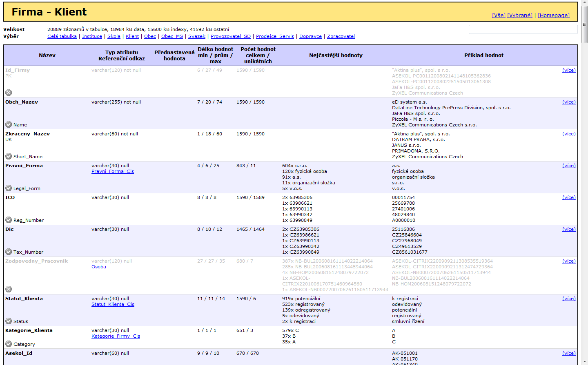Click the check icon beside Category
588x365 pixels.
[9, 344]
